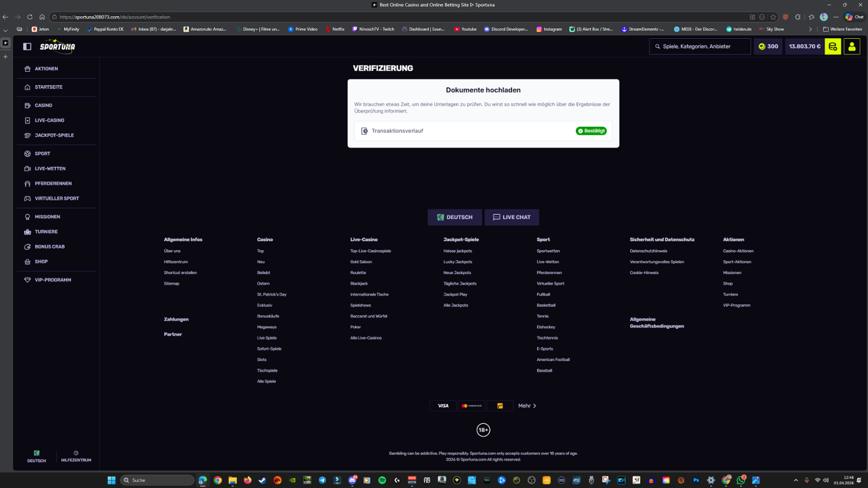
Task: Collapse the left sidebar panel icon
Action: (x=27, y=46)
